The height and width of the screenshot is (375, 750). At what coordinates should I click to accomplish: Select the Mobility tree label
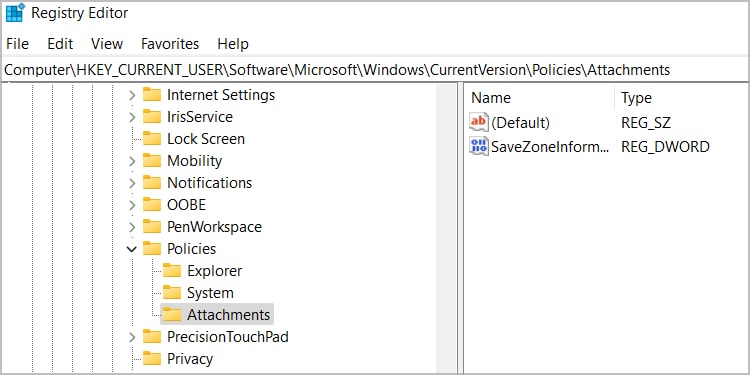[x=194, y=161]
